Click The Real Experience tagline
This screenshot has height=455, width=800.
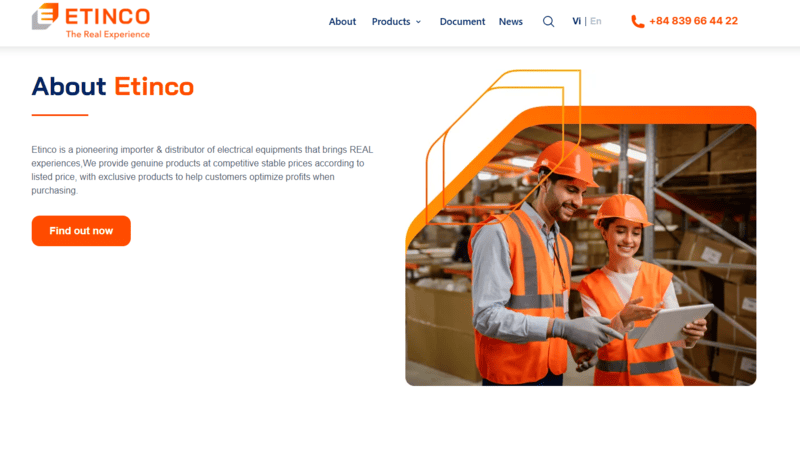[x=108, y=34]
